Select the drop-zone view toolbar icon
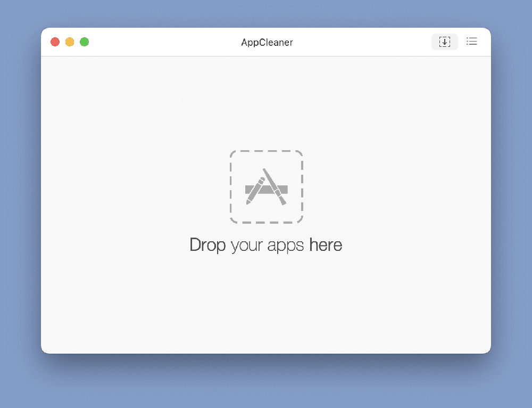Viewport: 532px width, 408px height. click(x=444, y=42)
